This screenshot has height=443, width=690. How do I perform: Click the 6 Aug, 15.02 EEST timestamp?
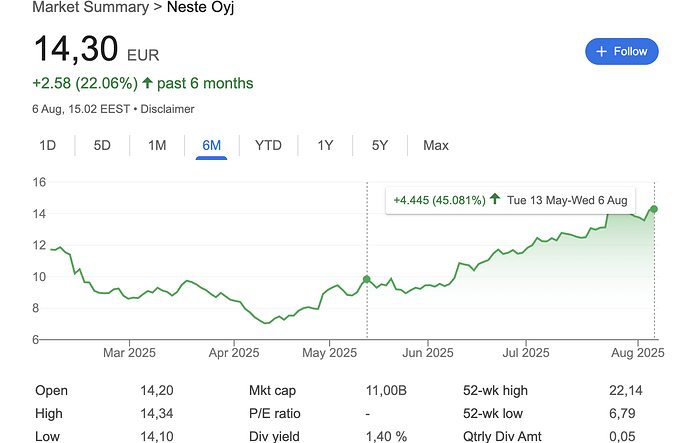point(81,109)
